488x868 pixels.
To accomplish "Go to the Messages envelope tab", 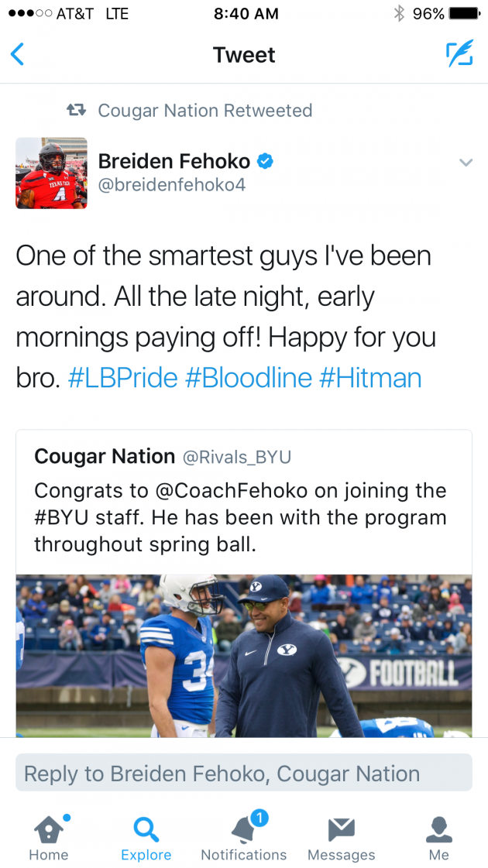I will pos(341,839).
